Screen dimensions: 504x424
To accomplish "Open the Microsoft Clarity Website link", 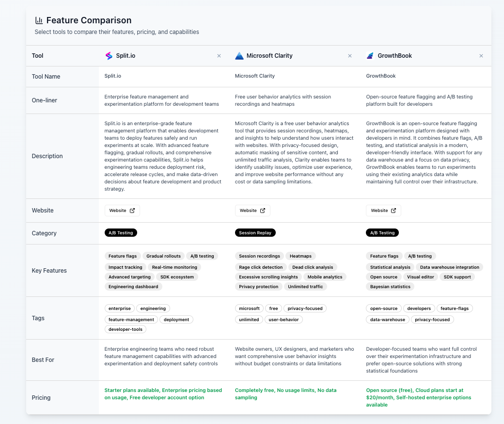I will (x=252, y=211).
